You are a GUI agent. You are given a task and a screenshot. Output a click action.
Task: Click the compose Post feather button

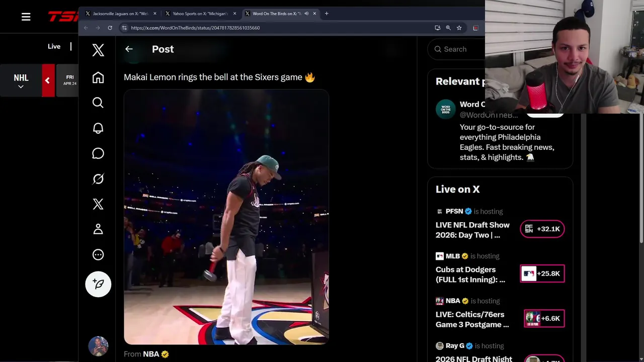98,284
